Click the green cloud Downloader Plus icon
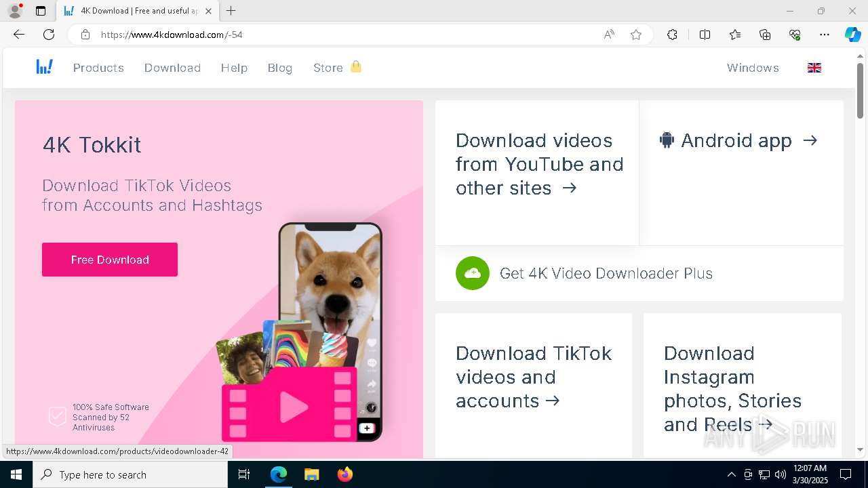Viewport: 868px width, 488px height. point(473,273)
